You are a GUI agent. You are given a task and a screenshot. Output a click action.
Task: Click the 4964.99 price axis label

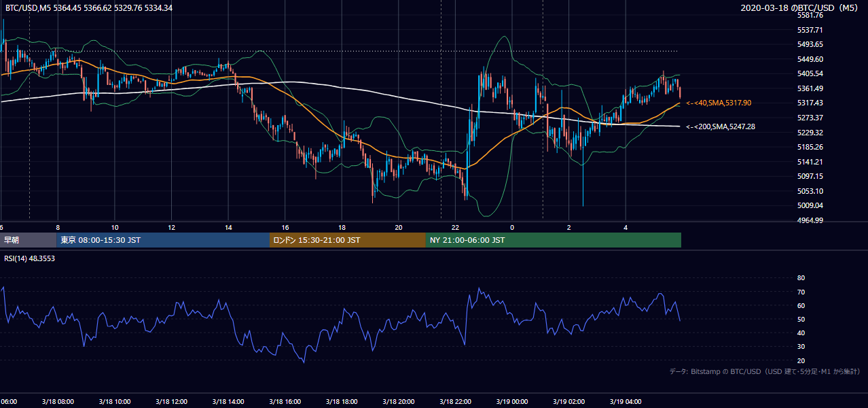click(810, 220)
